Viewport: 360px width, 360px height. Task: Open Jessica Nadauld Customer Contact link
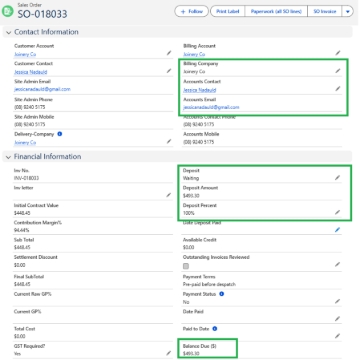31,72
